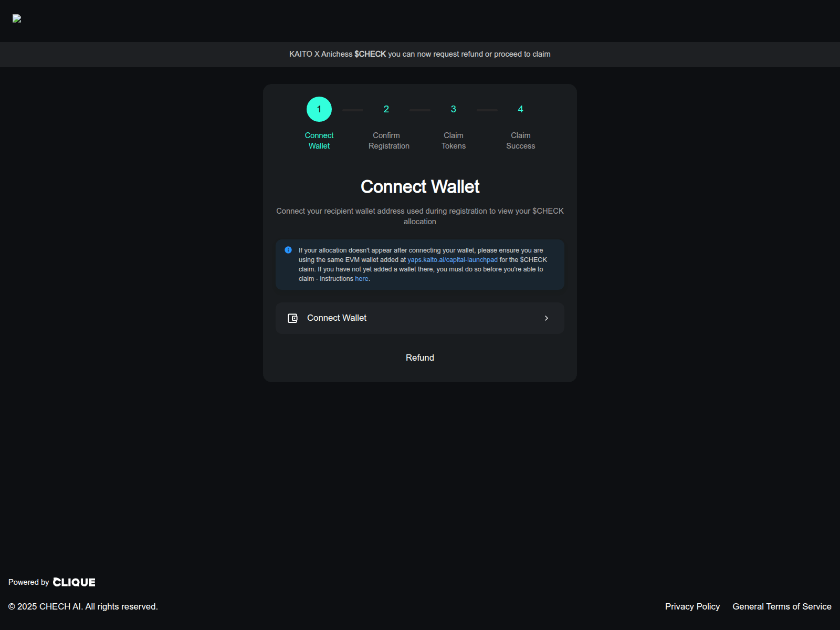
Task: Click the Refund button
Action: (419, 358)
